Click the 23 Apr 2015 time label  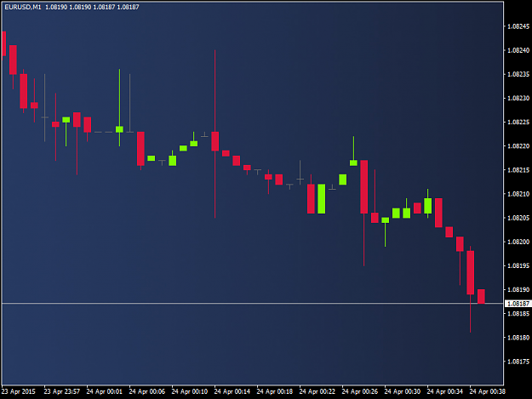pos(19,391)
